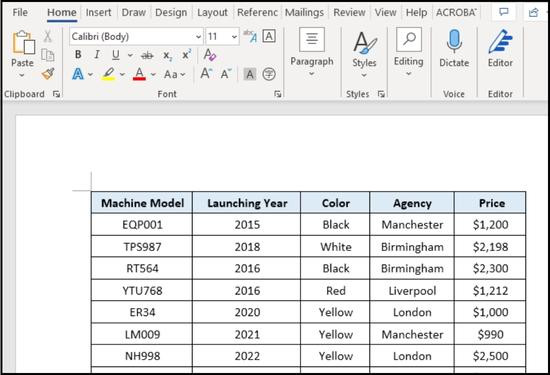Open the text effects dropdown arrow
Screen dimensions: 550x375
[x=90, y=74]
